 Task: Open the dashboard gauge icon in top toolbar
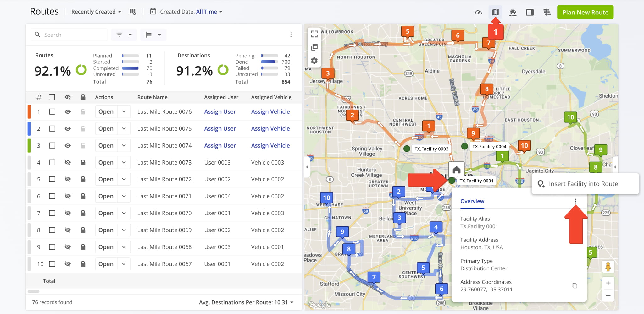pos(478,12)
